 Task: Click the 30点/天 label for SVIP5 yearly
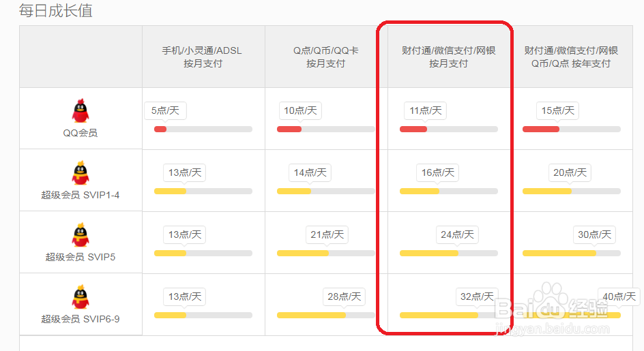coord(595,234)
